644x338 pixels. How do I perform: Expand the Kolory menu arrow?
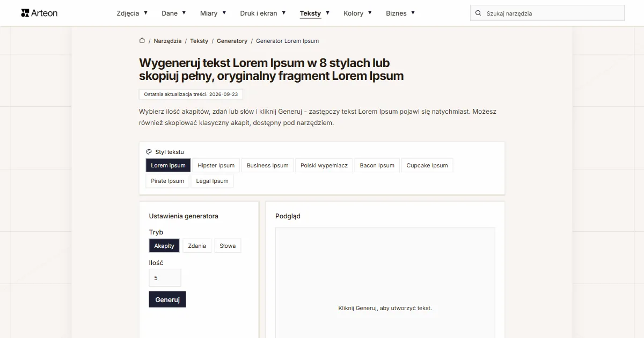(x=370, y=13)
